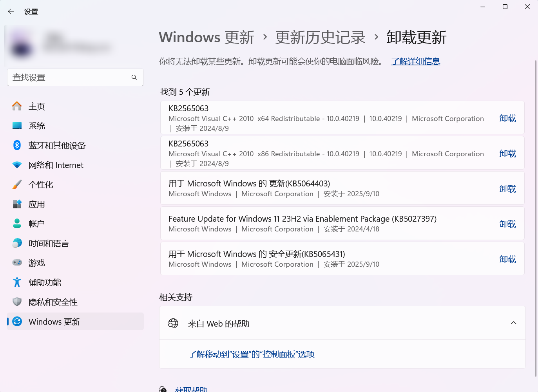Open 帐户 settings
This screenshot has width=538, height=392.
(75, 224)
